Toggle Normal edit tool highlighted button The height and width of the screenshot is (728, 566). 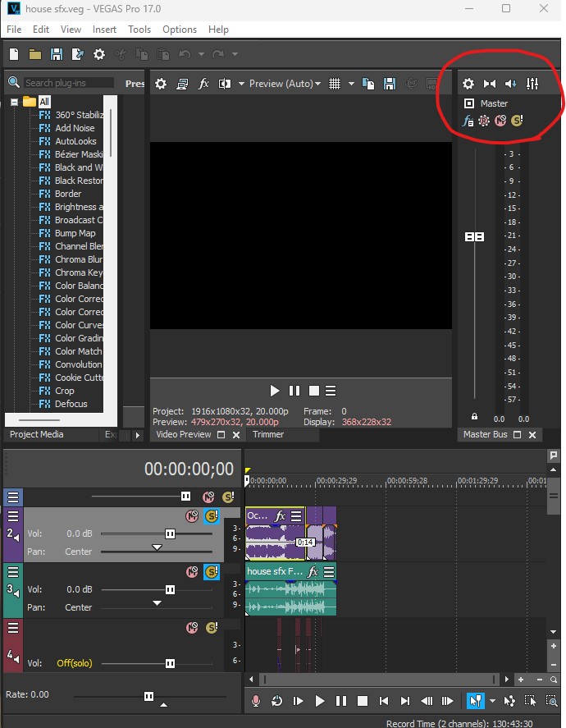tap(476, 701)
